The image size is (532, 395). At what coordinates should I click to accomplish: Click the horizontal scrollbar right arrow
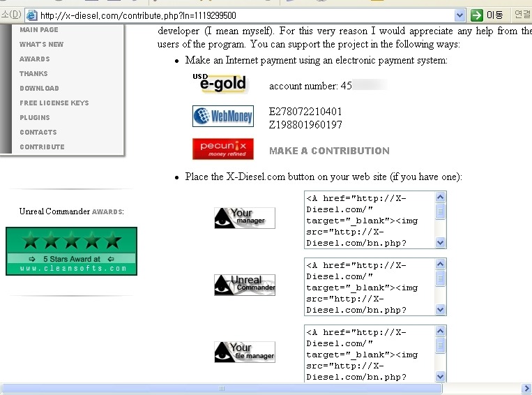click(526, 389)
